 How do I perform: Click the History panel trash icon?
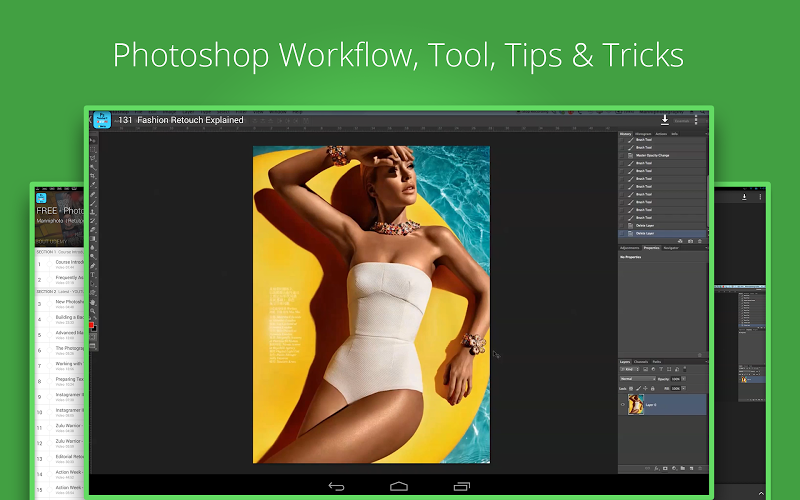coord(700,241)
